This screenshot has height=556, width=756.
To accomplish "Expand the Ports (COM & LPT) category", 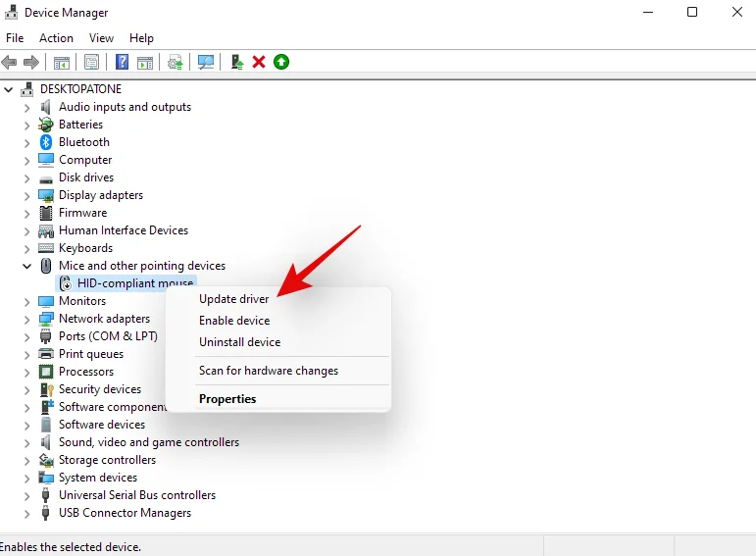I will tap(27, 337).
